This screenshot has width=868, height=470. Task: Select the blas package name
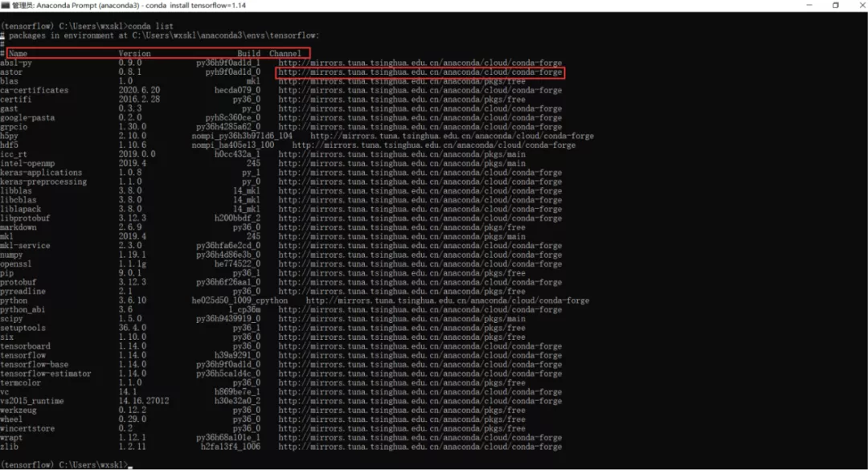[x=9, y=81]
